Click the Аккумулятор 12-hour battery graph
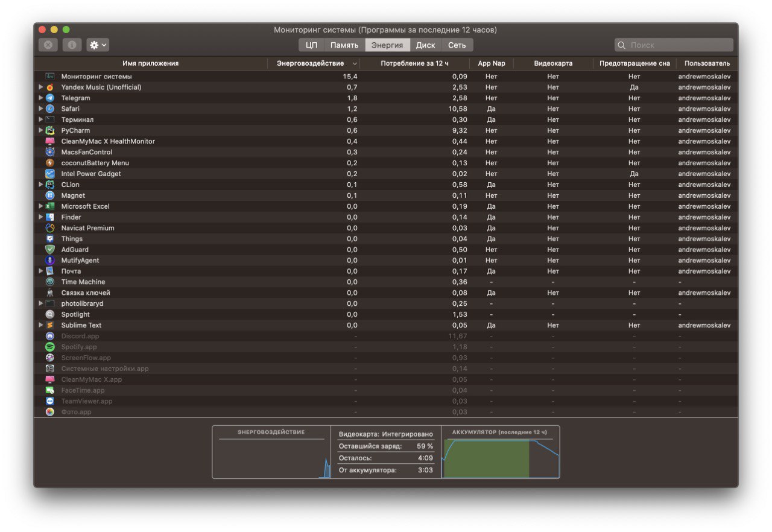 pos(501,458)
